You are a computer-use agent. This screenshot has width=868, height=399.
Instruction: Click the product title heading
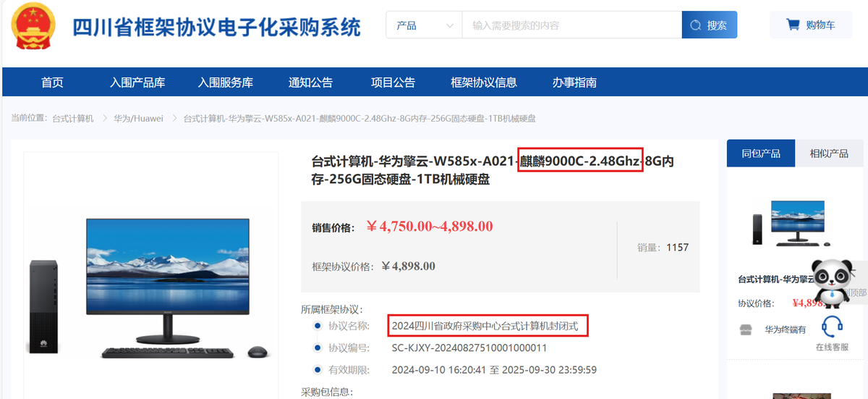[493, 169]
